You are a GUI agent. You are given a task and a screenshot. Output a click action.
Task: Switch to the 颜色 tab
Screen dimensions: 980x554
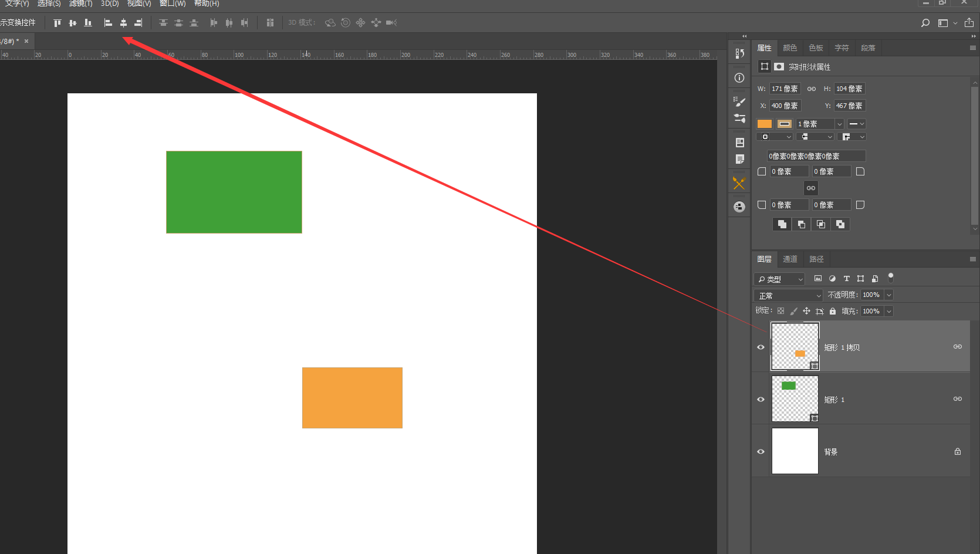[x=790, y=48]
